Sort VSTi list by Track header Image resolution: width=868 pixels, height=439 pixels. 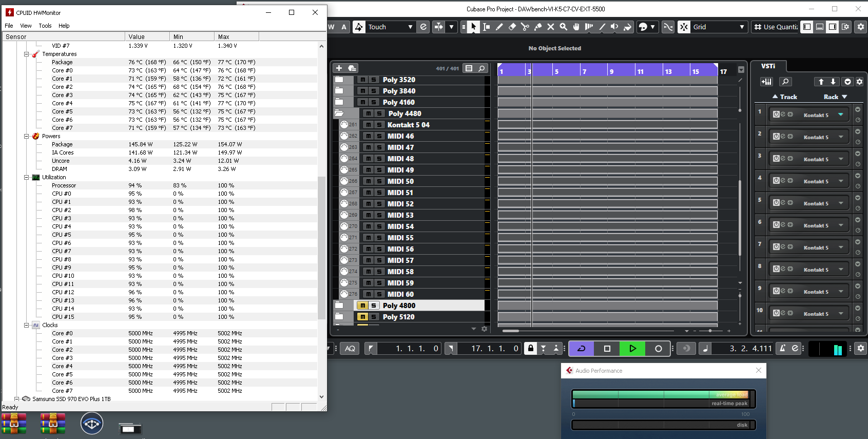tap(785, 97)
